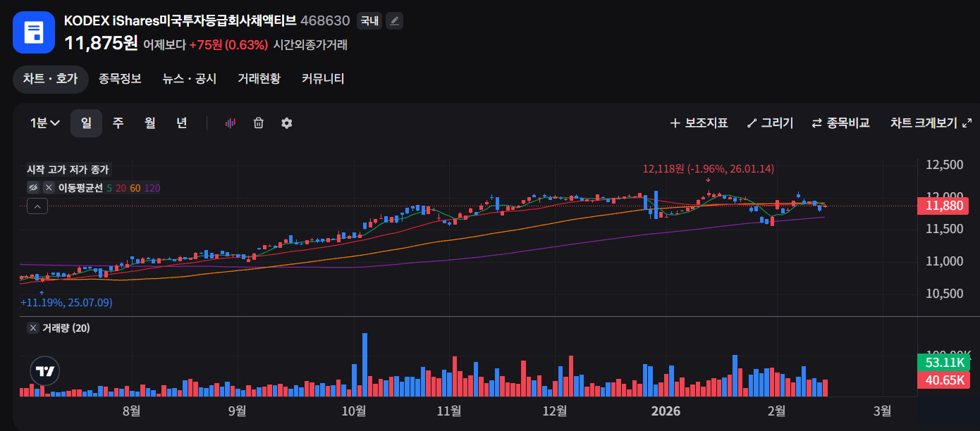The width and height of the screenshot is (980, 431).
Task: Click the 11,875원 current price
Action: tap(101, 43)
